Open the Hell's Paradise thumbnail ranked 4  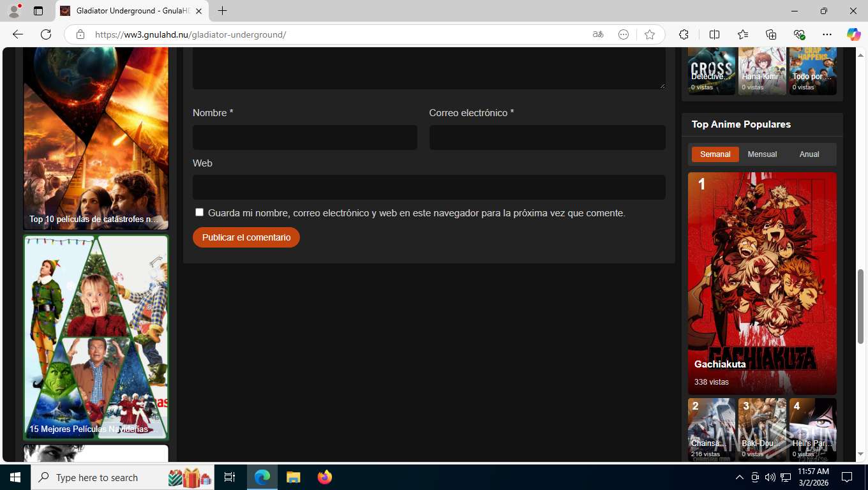pyautogui.click(x=813, y=429)
